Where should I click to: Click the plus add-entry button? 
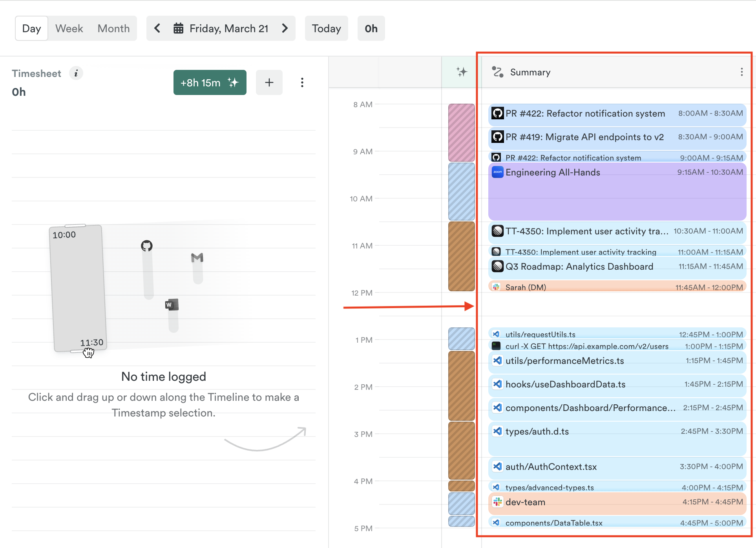coord(269,82)
